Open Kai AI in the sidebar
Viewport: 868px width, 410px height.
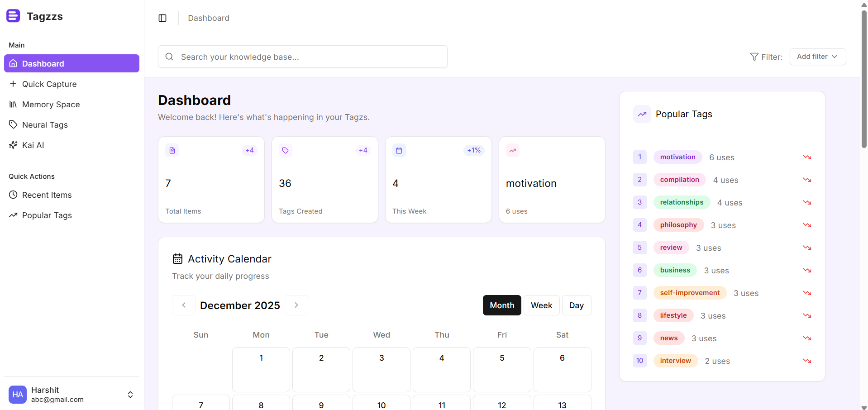click(x=72, y=145)
